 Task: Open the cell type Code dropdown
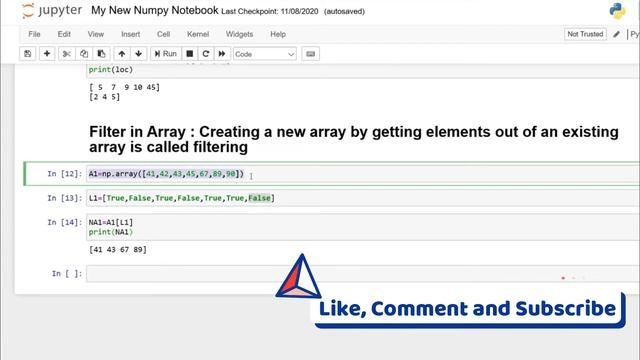tap(265, 54)
